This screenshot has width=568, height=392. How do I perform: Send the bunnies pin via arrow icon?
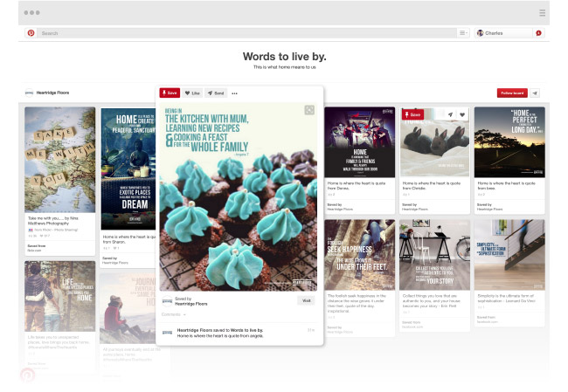[450, 114]
